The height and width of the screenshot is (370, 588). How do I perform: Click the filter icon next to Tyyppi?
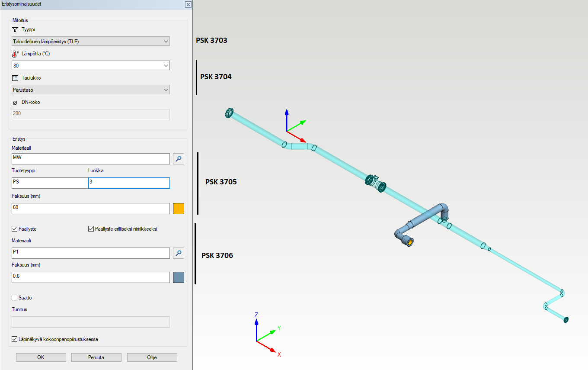point(15,29)
